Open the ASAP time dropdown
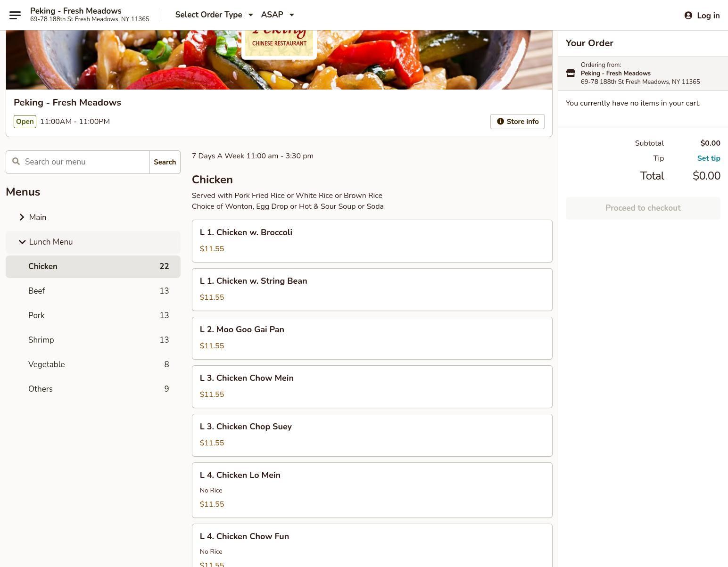728x567 pixels. (278, 15)
